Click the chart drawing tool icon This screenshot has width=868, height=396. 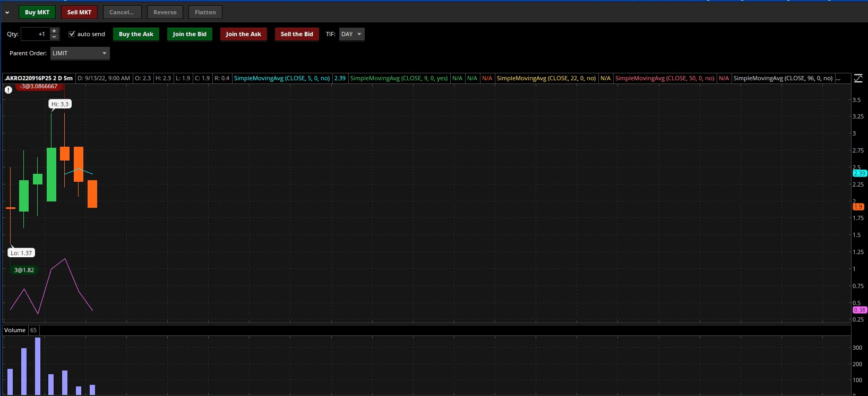[x=858, y=79]
